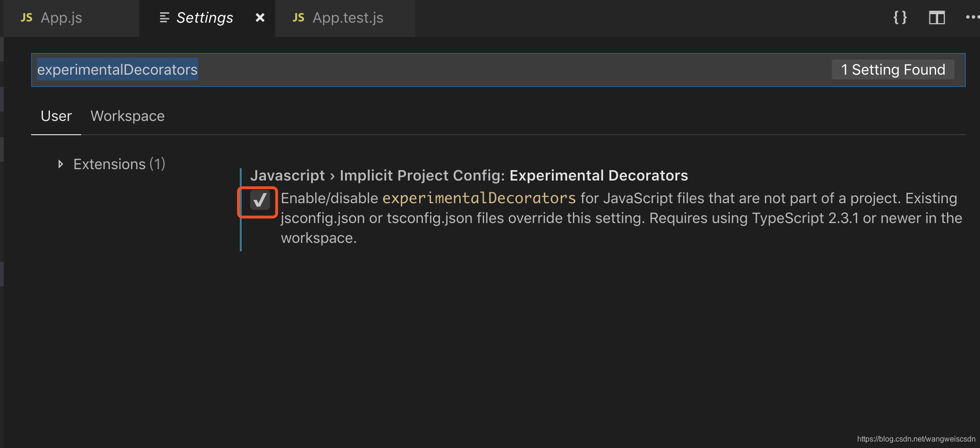This screenshot has width=980, height=448.
Task: Open Settings (JSON) with the curly braces icon
Action: click(x=900, y=17)
